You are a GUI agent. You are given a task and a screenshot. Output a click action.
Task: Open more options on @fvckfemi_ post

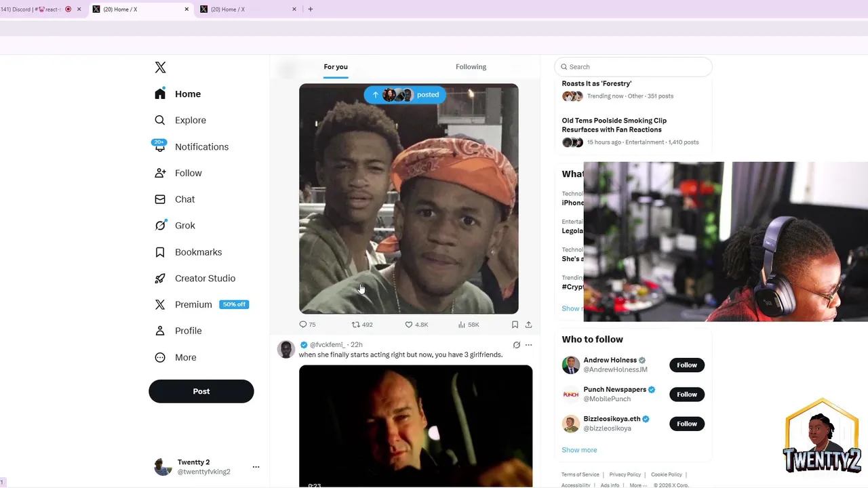pyautogui.click(x=529, y=345)
